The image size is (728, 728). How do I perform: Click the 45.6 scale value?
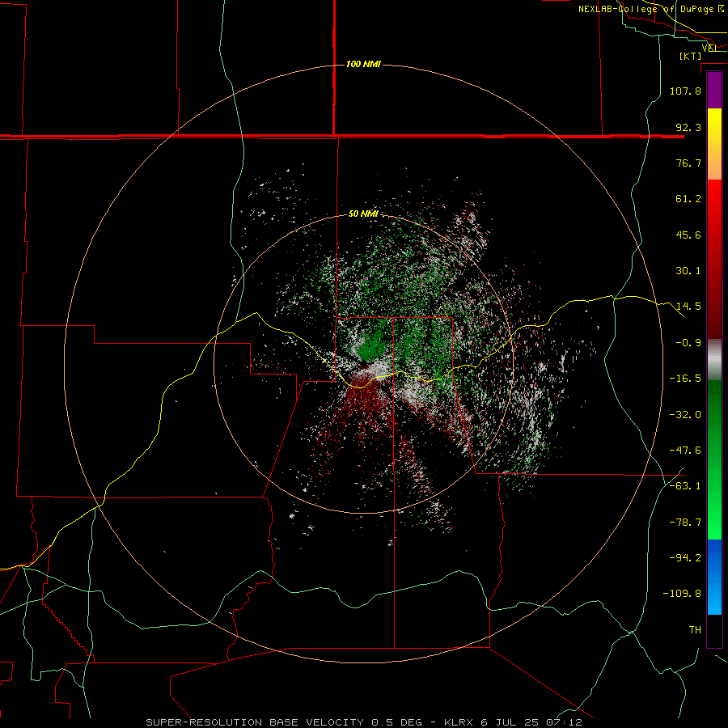click(x=688, y=235)
